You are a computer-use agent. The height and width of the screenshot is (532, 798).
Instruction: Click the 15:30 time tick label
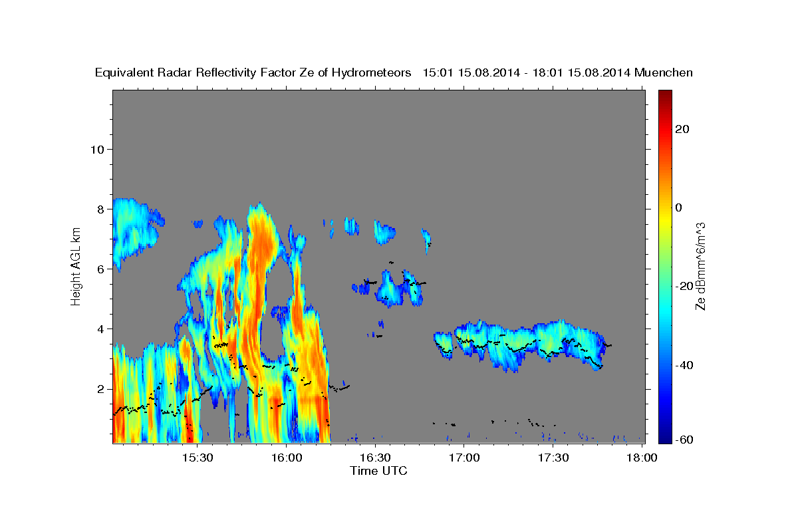(x=198, y=458)
